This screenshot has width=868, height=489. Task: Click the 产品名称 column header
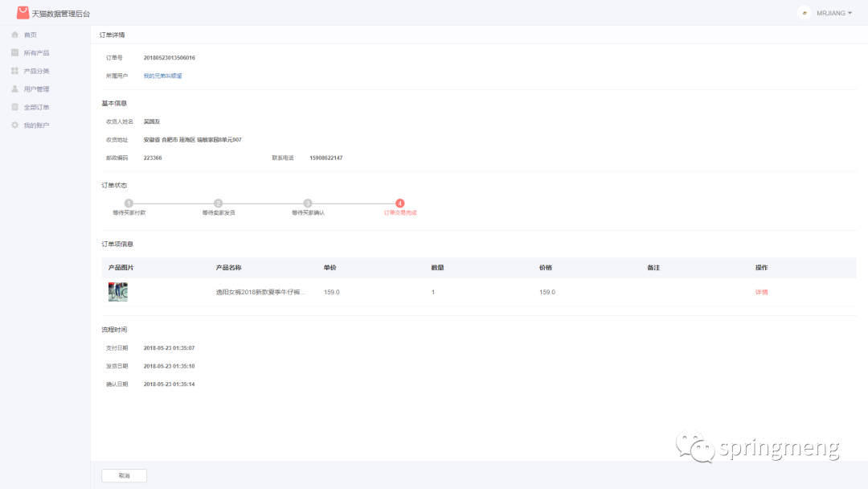[228, 268]
